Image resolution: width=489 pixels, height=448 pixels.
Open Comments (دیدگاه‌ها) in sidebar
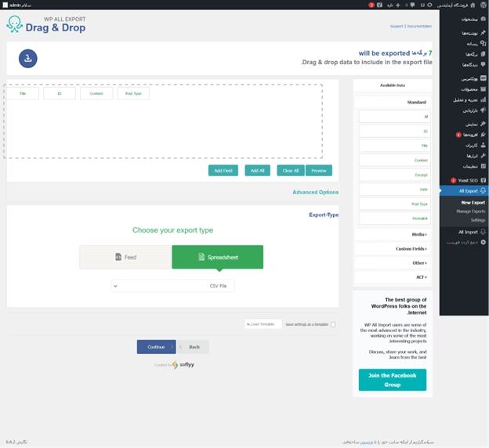(473, 65)
